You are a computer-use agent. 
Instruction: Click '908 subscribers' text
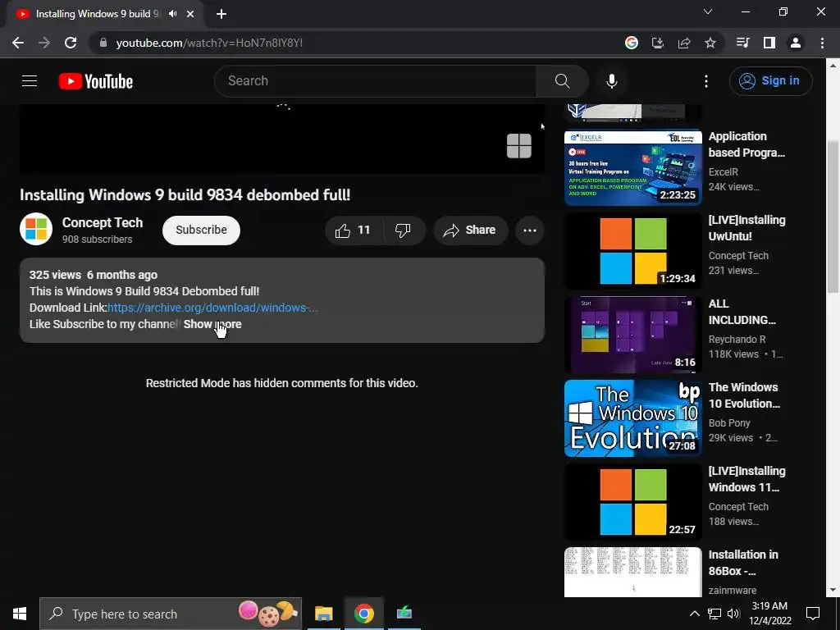[x=97, y=240]
